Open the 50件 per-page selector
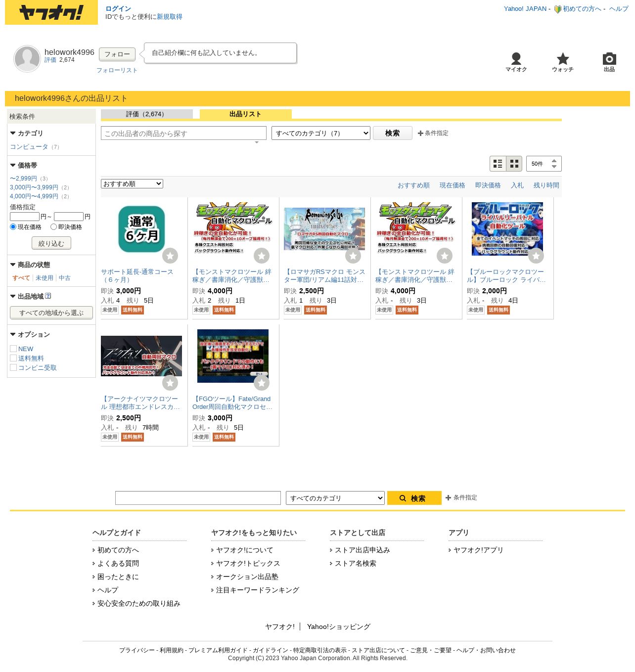The width and height of the screenshot is (635, 672). point(544,164)
